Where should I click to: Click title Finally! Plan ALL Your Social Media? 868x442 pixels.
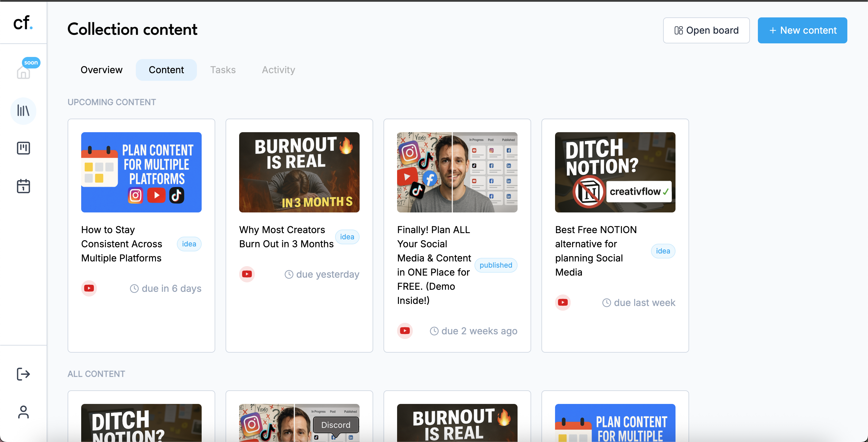[434, 265]
